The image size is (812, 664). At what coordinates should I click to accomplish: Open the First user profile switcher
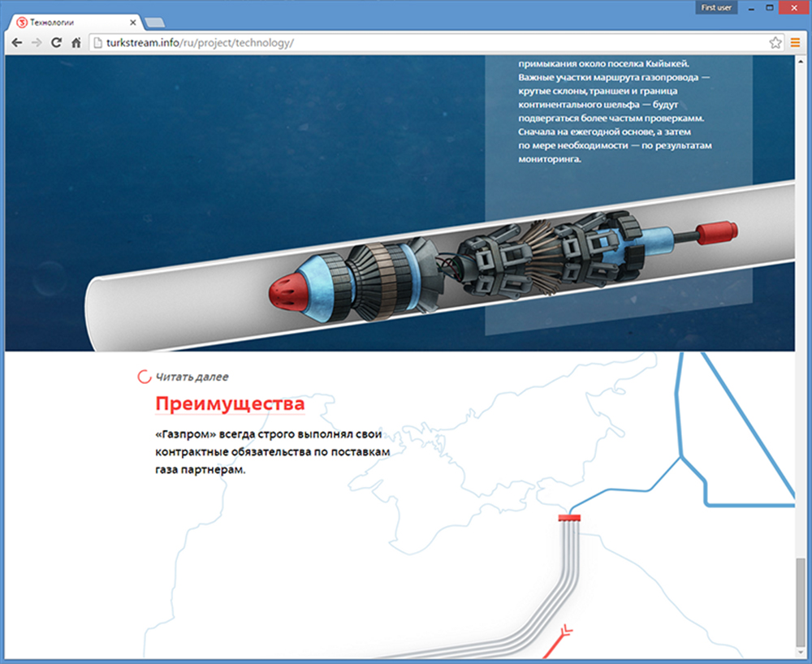(x=717, y=7)
